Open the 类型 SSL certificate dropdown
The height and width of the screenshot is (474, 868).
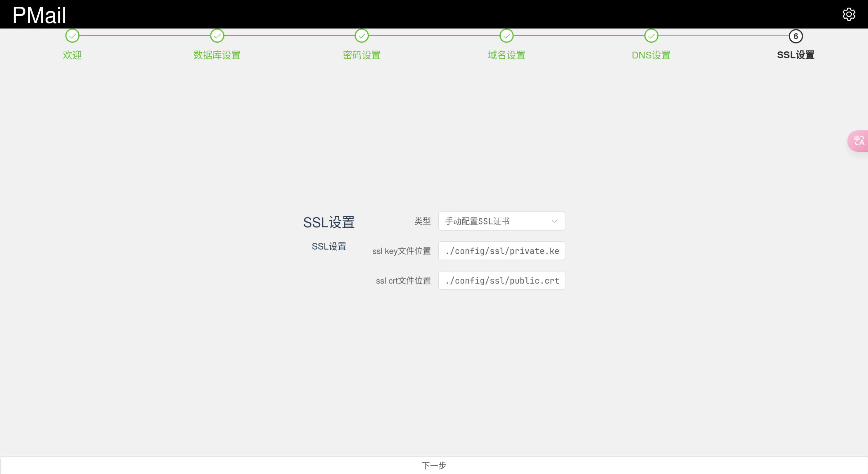(x=502, y=221)
